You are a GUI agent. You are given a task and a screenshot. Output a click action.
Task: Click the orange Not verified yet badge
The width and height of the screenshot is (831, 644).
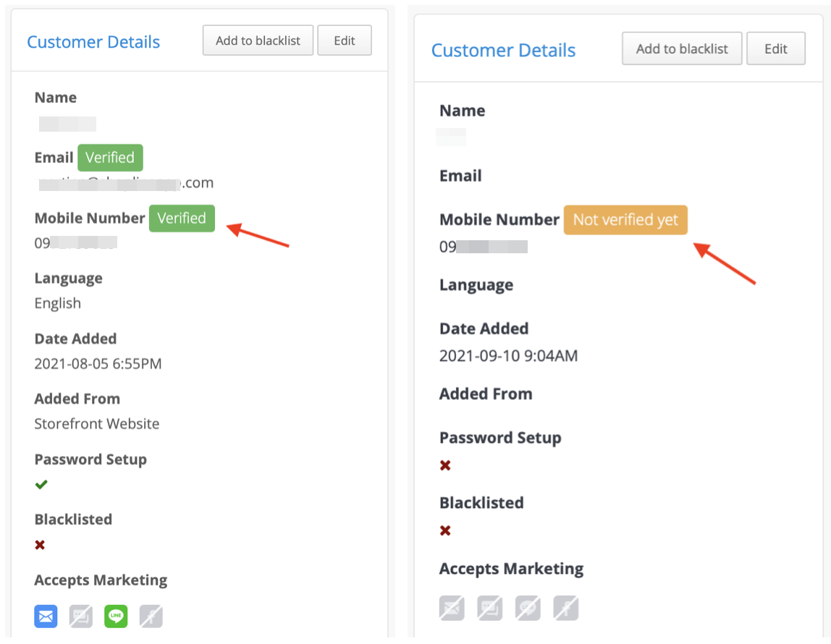pos(625,220)
